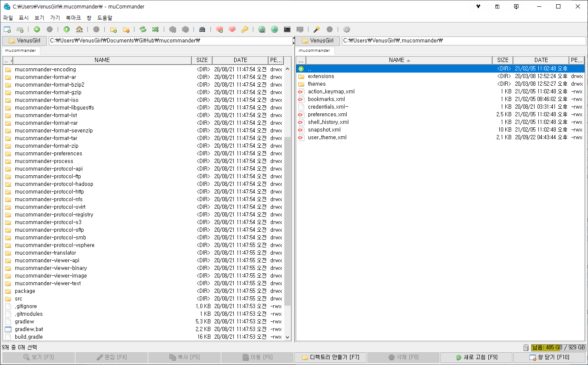
Task: Sort right panel by SIZE column
Action: (503, 60)
